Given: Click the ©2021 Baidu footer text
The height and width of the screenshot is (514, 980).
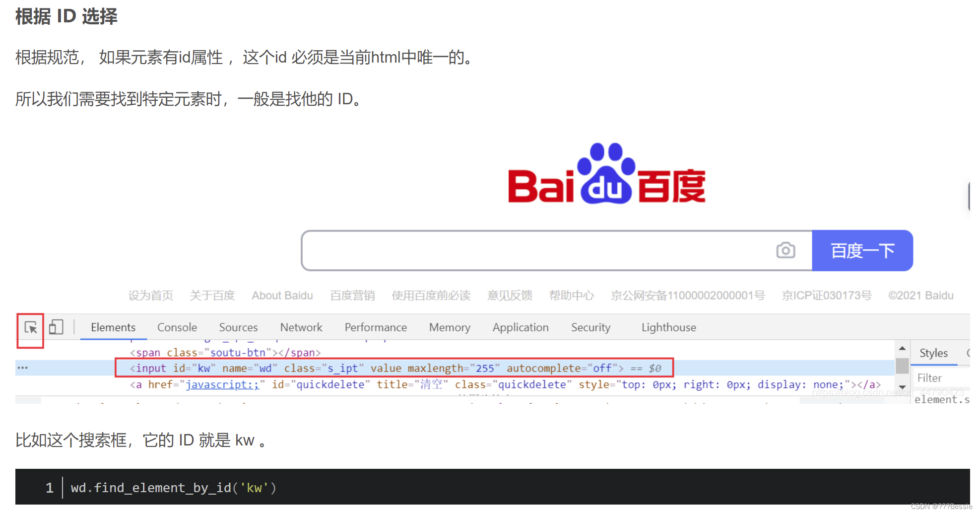Looking at the screenshot, I should (x=920, y=295).
